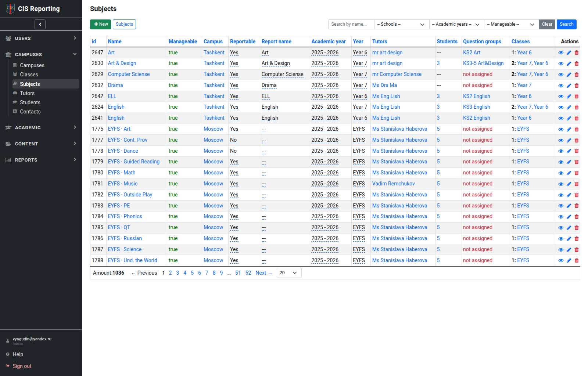Viewport: 588px width, 376px height.
Task: Open the Academic years filter dropdown
Action: click(x=456, y=24)
